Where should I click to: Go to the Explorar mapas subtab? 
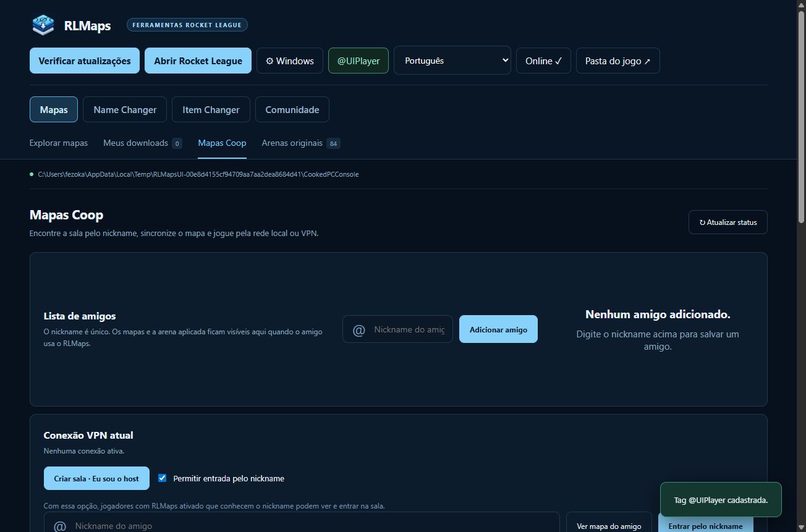click(x=59, y=143)
